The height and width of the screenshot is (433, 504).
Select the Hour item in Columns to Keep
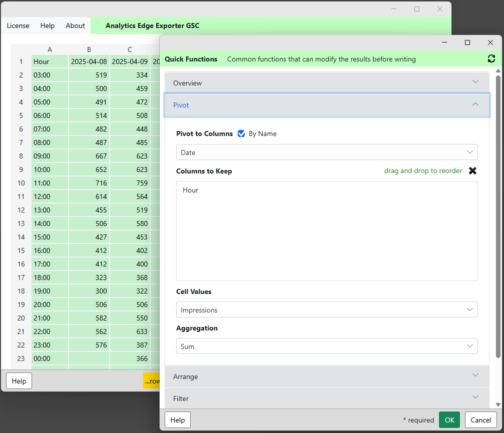[190, 190]
